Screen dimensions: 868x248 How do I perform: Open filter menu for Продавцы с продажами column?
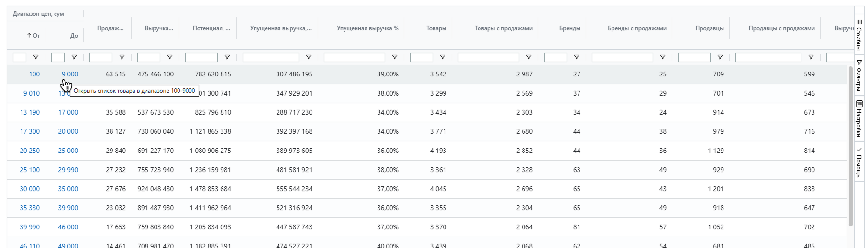pos(811,57)
